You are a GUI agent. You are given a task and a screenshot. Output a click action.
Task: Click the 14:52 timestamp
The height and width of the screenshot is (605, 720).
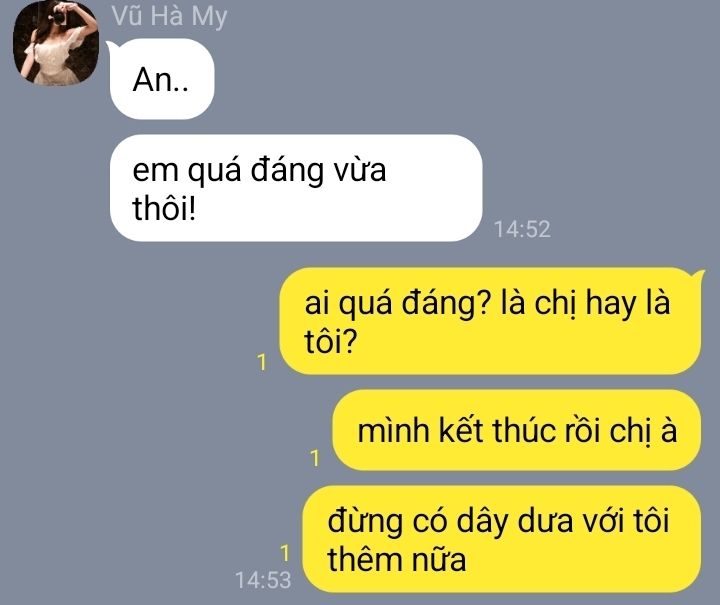pos(522,229)
